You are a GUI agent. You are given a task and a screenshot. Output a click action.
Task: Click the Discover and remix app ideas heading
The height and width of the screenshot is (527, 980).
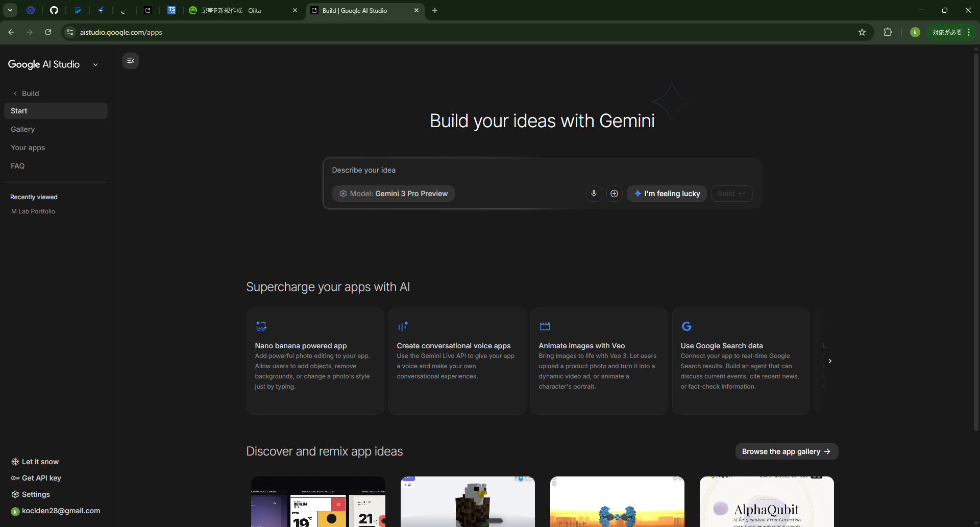pyautogui.click(x=325, y=451)
